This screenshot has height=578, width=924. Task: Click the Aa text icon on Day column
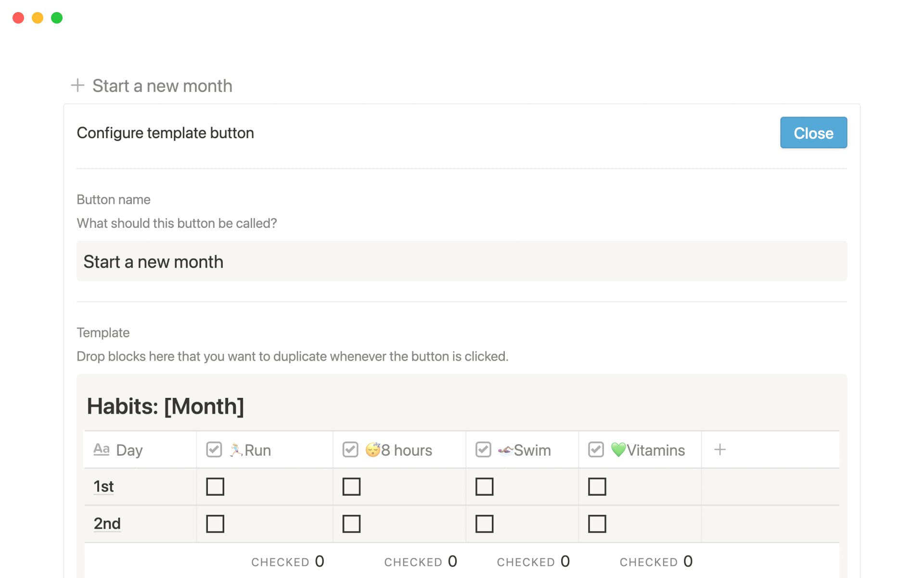point(102,449)
